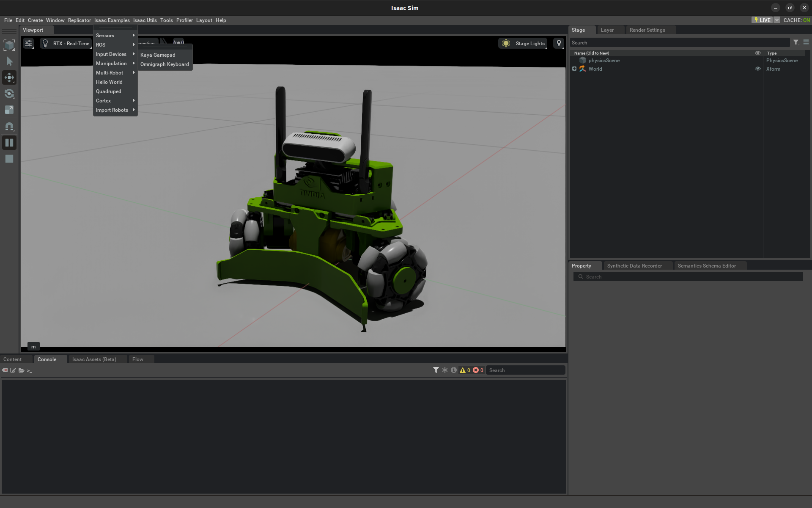Toggle console info messages filter
Image resolution: width=812 pixels, height=508 pixels.
tap(454, 370)
